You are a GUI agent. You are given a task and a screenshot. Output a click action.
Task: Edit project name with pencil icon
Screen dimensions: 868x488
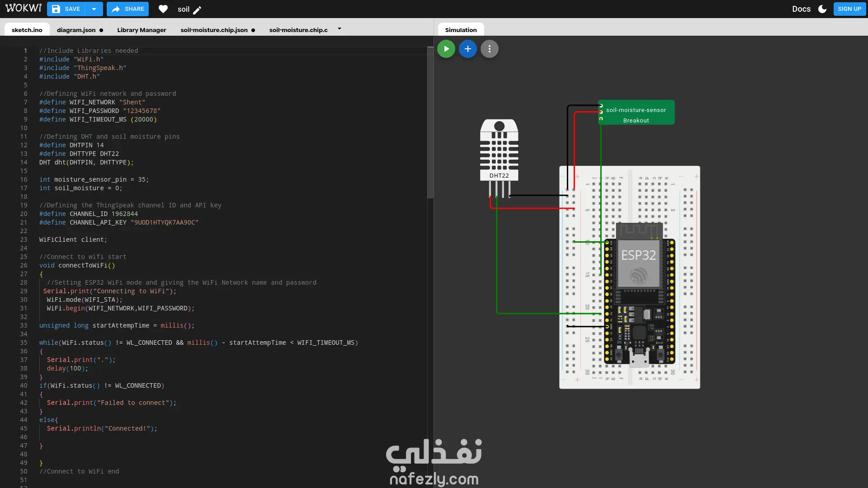click(197, 9)
